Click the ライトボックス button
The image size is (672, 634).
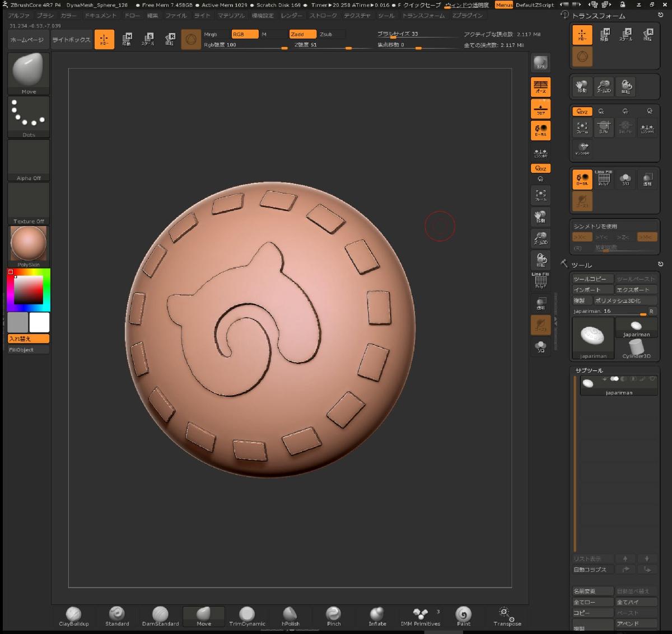click(71, 40)
